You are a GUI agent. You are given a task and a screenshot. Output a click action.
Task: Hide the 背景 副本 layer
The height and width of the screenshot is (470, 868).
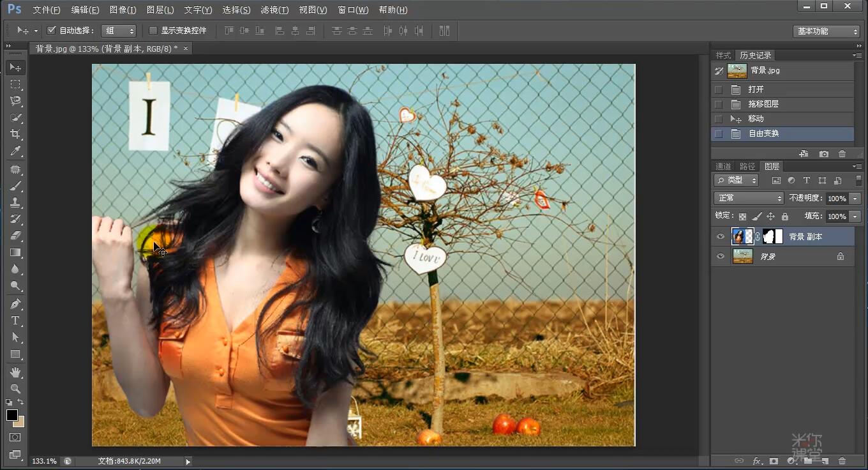[x=721, y=237]
